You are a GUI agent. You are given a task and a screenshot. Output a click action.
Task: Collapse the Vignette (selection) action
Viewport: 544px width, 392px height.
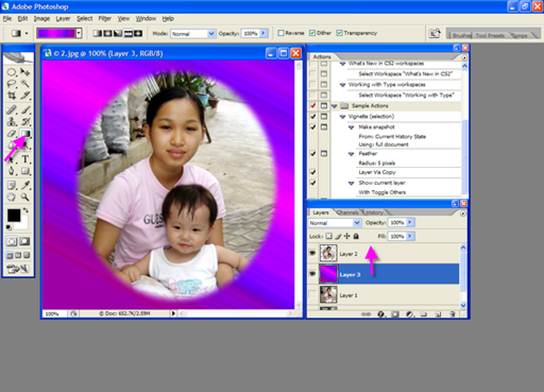click(x=343, y=117)
